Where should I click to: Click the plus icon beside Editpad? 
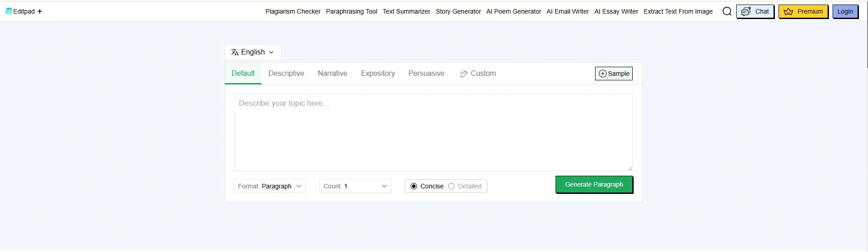40,11
